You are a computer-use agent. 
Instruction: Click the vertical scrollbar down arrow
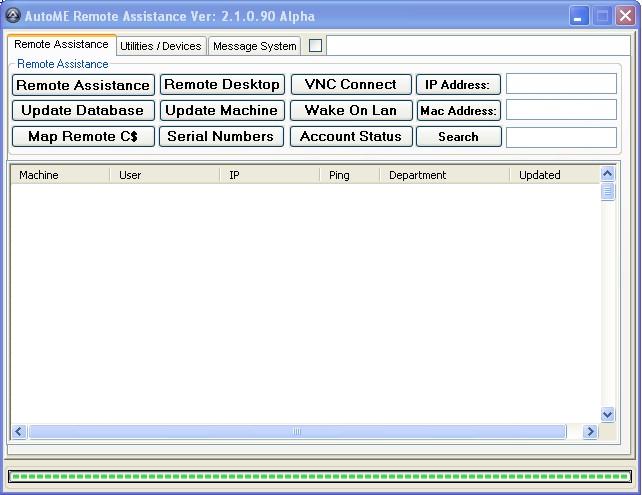pyautogui.click(x=608, y=414)
